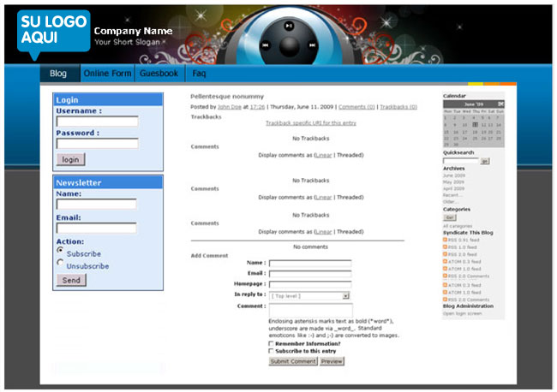
Task: Select highlighted day 11 in the calendar
Action: pyautogui.click(x=475, y=124)
